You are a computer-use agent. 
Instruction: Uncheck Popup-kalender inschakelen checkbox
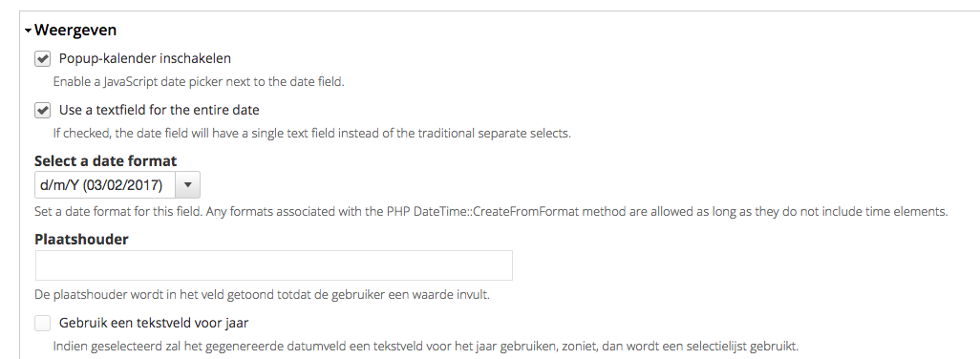[x=42, y=58]
